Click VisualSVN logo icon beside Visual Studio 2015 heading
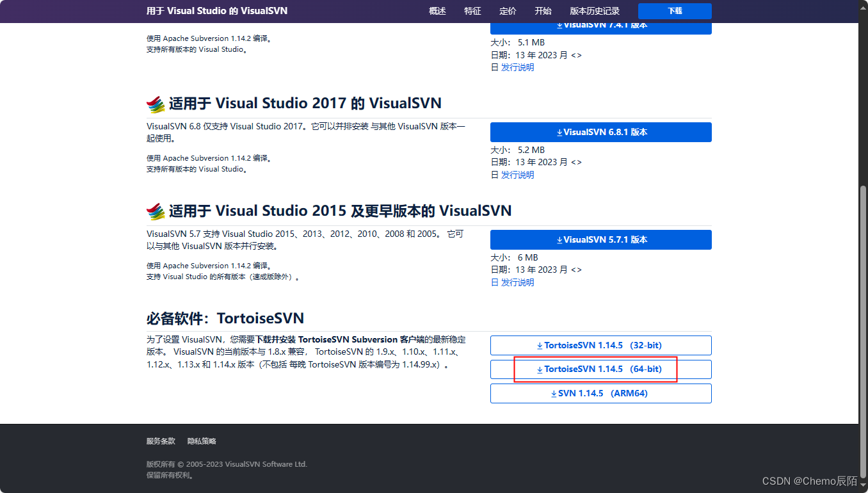 click(156, 211)
